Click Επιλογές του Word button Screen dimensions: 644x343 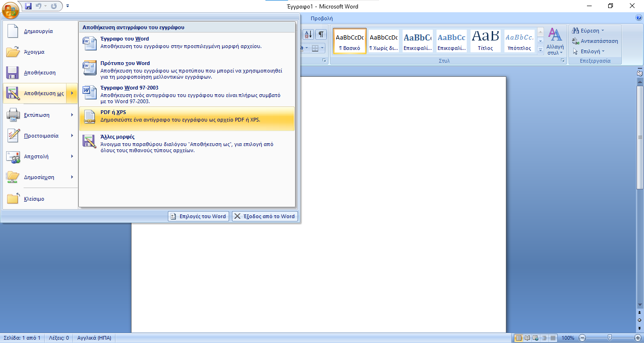(198, 216)
